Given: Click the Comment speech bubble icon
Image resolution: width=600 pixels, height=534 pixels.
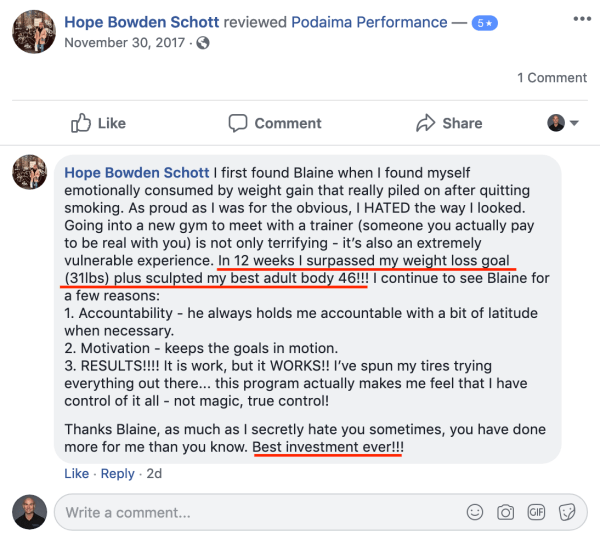Looking at the screenshot, I should (238, 123).
